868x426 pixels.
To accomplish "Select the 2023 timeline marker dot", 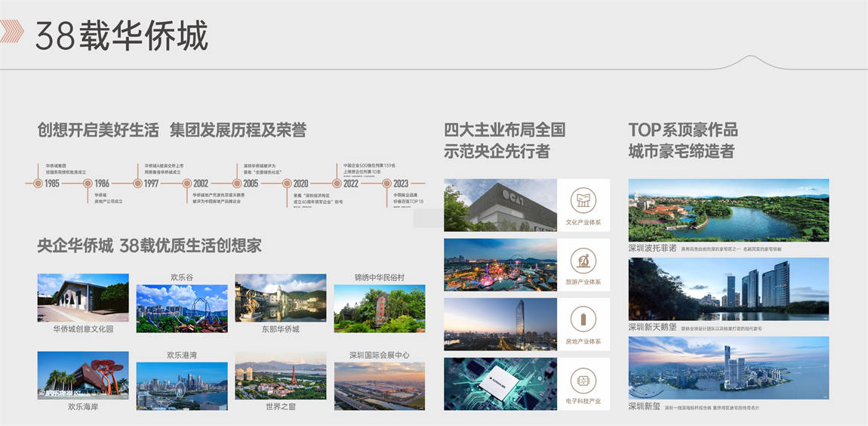I will (x=386, y=184).
